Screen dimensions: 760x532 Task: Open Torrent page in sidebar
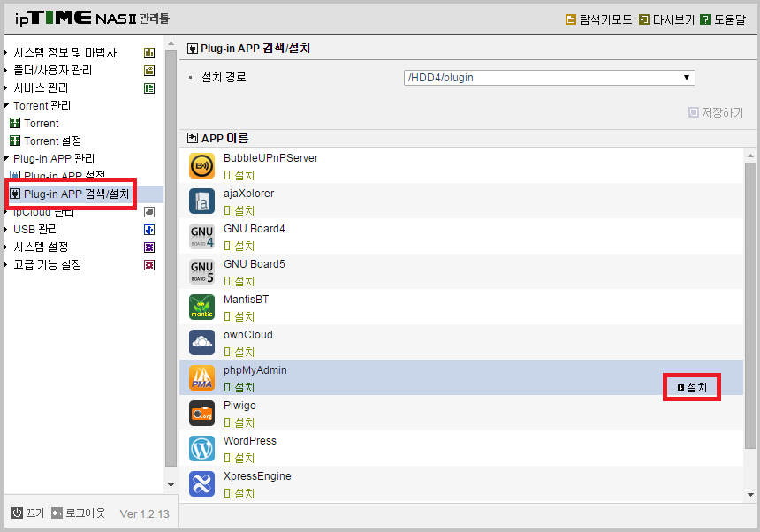point(42,123)
